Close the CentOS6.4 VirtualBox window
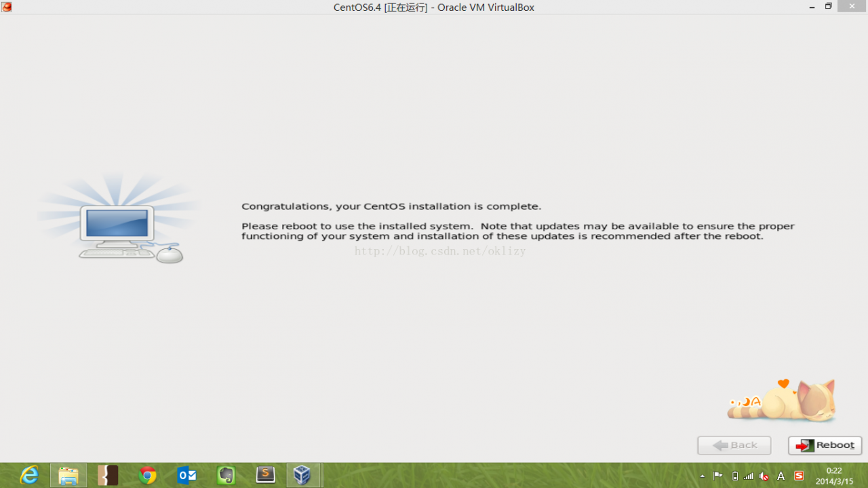The image size is (868, 488). point(852,6)
